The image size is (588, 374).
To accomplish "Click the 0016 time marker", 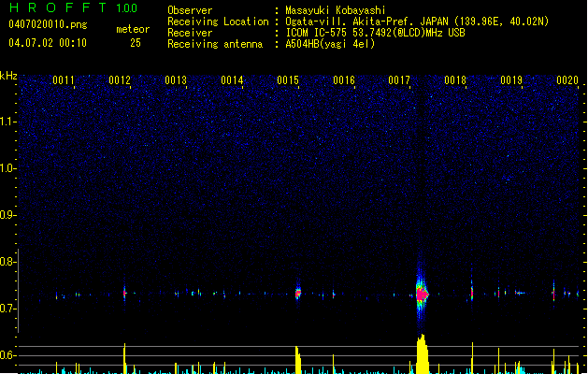I will tap(344, 80).
